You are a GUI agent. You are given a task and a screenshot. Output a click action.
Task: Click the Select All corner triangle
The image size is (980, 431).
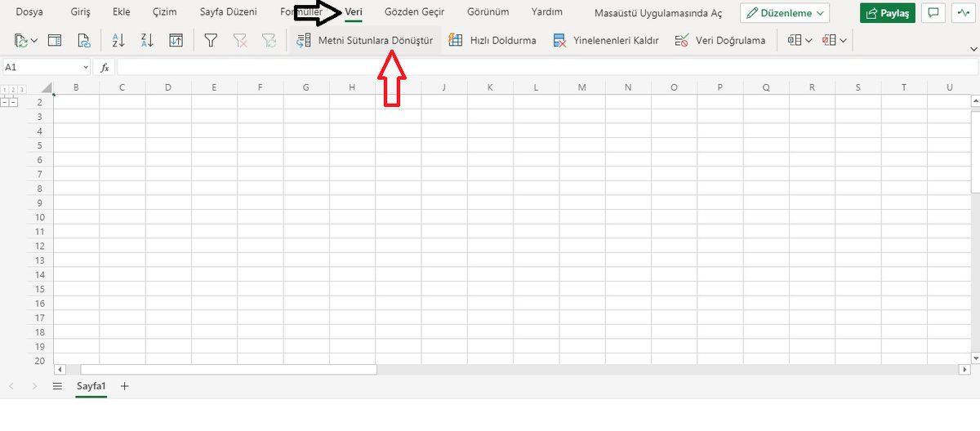tap(47, 88)
